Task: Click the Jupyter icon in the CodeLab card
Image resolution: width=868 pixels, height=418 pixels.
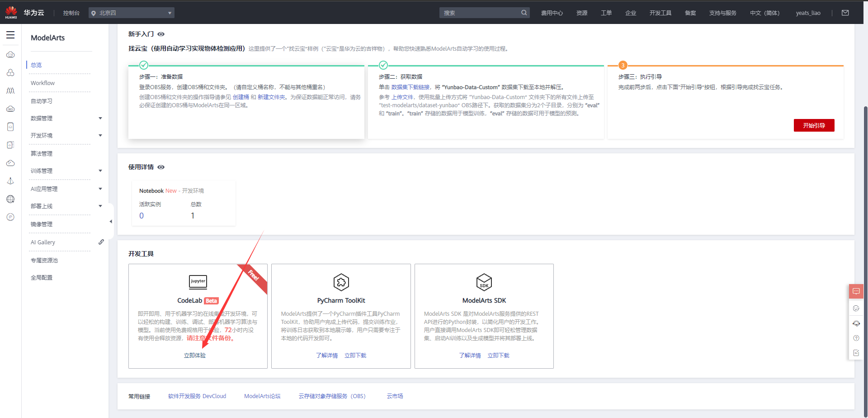Action: click(x=198, y=282)
